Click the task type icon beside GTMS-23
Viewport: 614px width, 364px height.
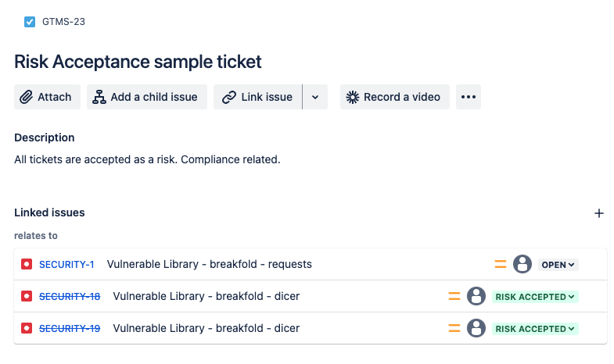(30, 22)
